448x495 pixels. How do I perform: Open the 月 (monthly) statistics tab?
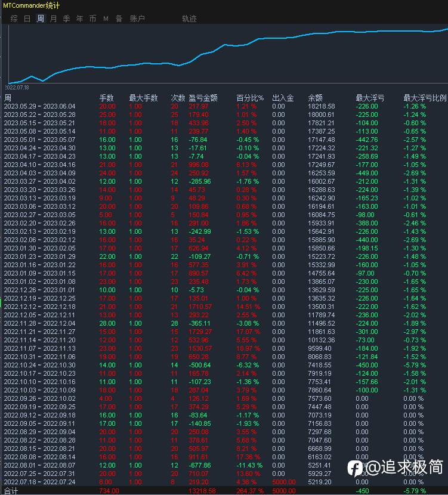tap(54, 18)
